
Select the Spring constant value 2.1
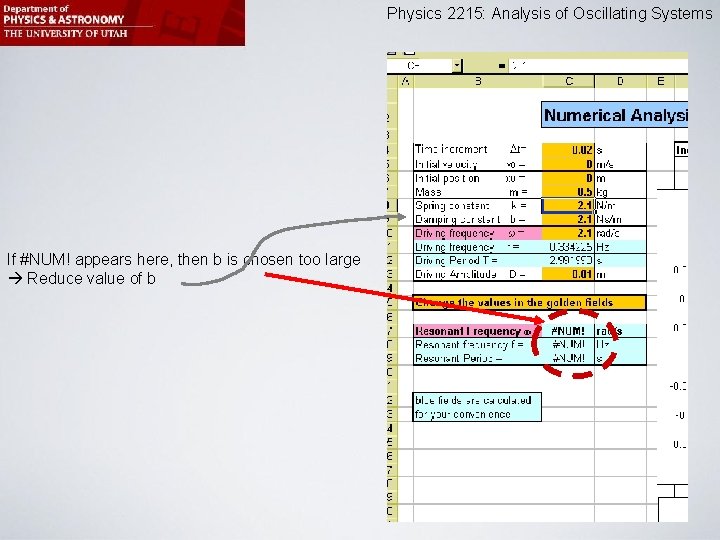[x=568, y=206]
